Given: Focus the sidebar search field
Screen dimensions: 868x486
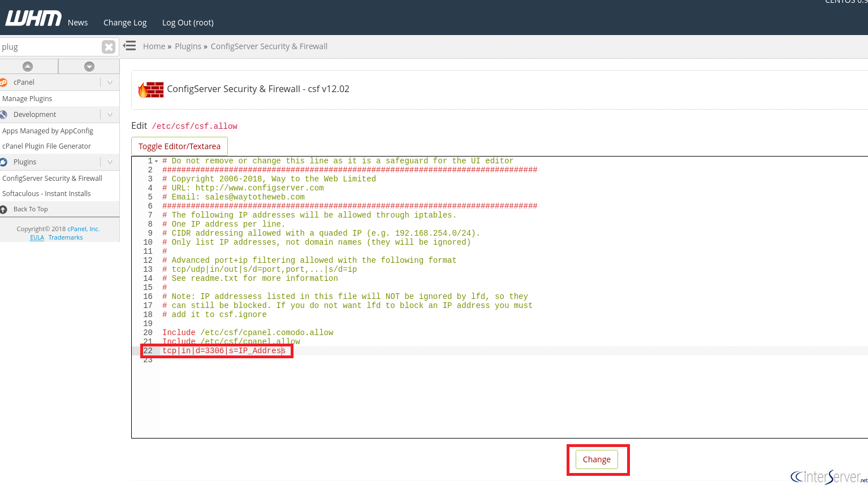Looking at the screenshot, I should click(x=51, y=47).
